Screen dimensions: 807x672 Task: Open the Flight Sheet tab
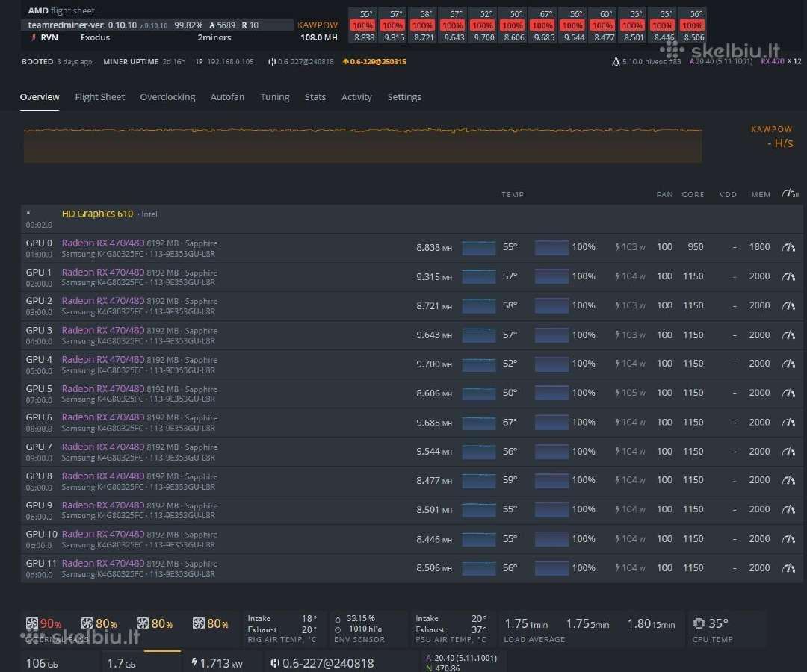[100, 96]
